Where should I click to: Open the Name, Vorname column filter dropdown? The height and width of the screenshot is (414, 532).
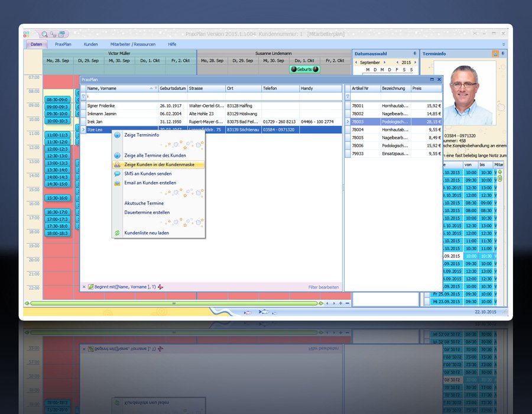[156, 88]
